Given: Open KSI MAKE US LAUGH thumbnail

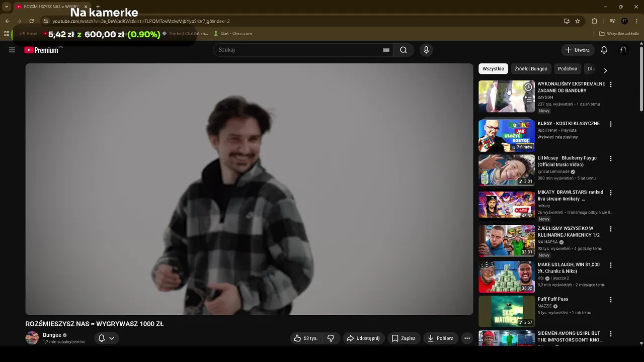Looking at the screenshot, I should click(x=507, y=277).
